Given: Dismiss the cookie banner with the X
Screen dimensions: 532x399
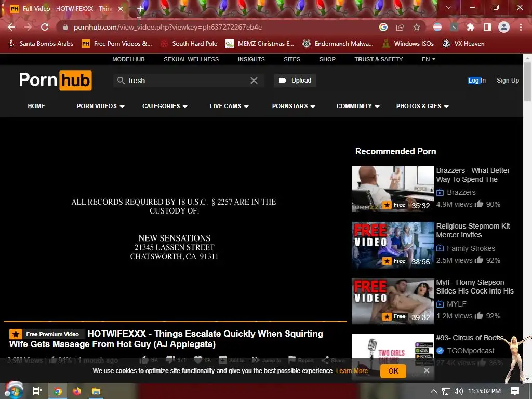Looking at the screenshot, I should [427, 370].
